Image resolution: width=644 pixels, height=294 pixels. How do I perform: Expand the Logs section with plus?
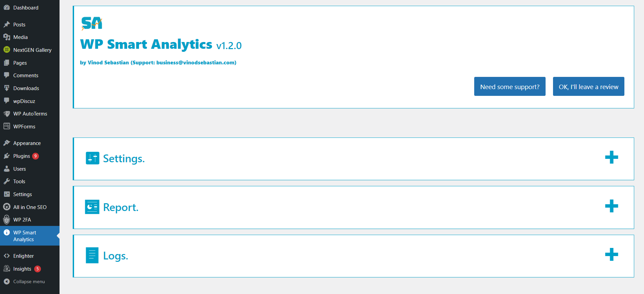pos(611,254)
